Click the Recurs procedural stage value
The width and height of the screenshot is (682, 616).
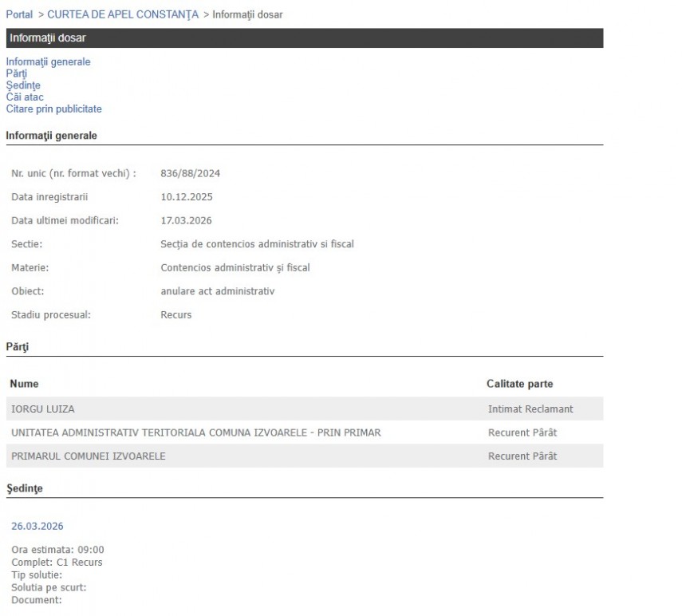pos(176,315)
